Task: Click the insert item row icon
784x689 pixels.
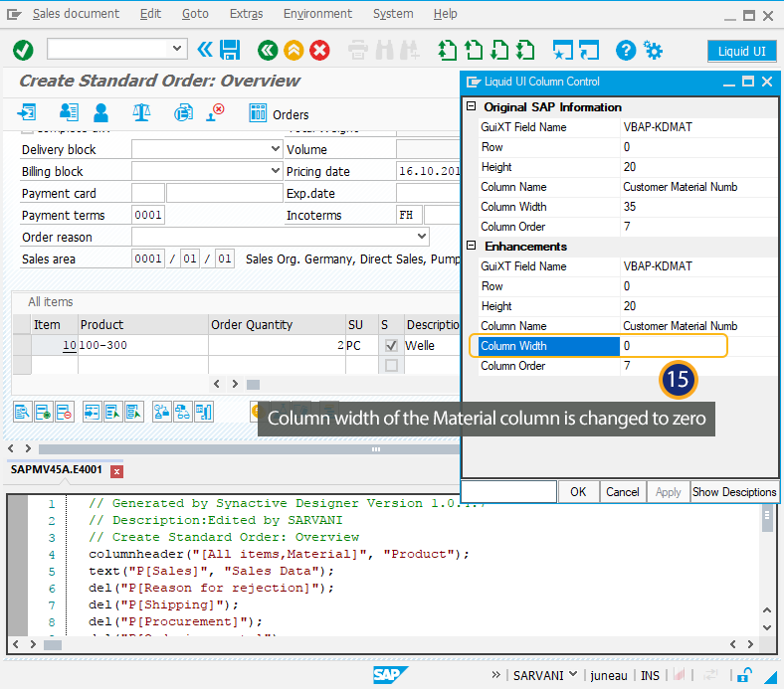Action: 44,413
